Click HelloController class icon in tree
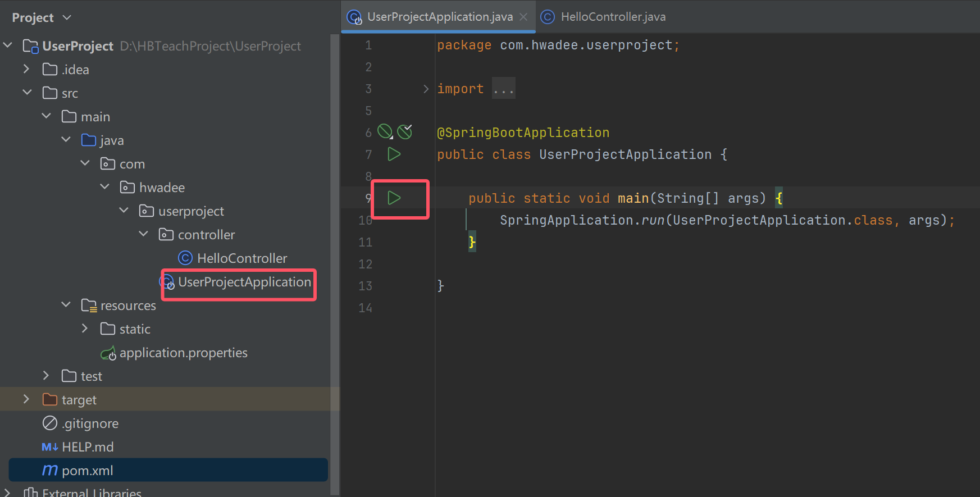This screenshot has width=980, height=497. (x=185, y=258)
